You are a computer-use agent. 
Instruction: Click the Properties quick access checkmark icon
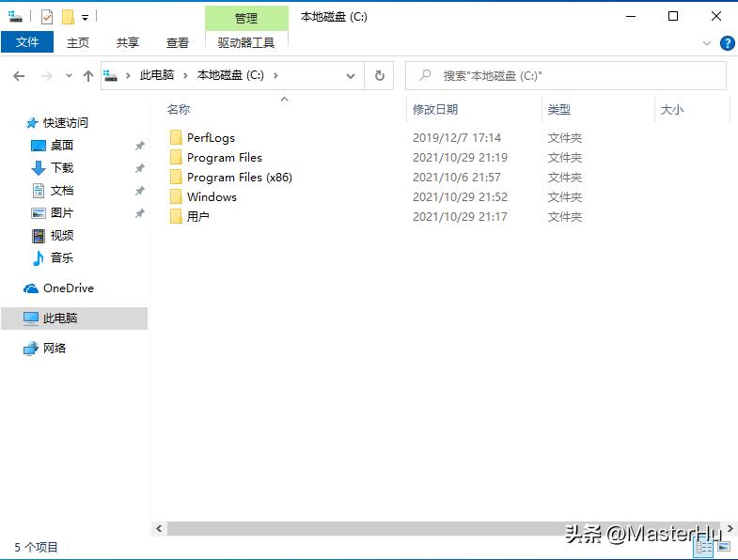(47, 18)
